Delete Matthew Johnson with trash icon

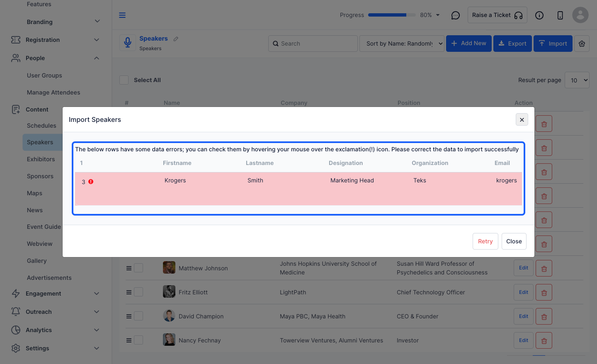544,268
